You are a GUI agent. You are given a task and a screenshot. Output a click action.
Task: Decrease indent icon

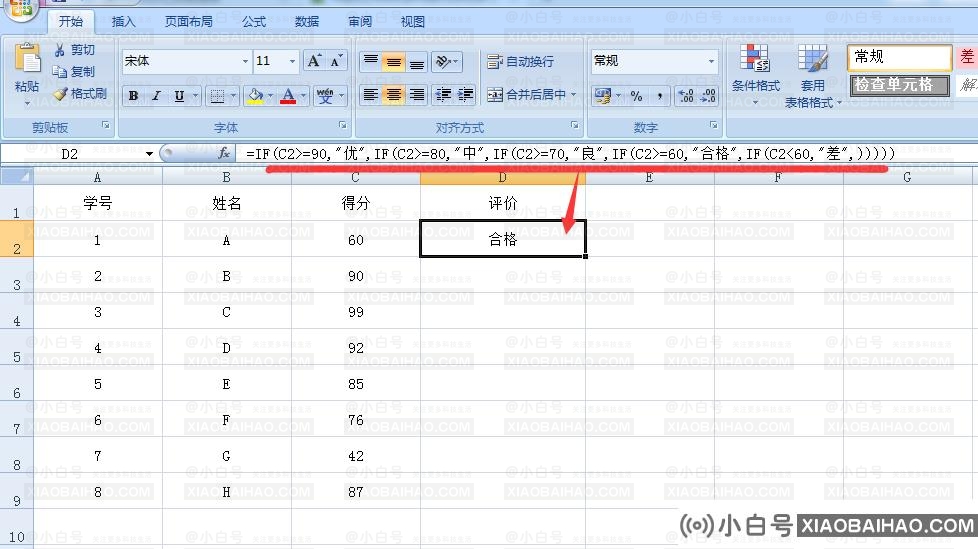coord(443,95)
